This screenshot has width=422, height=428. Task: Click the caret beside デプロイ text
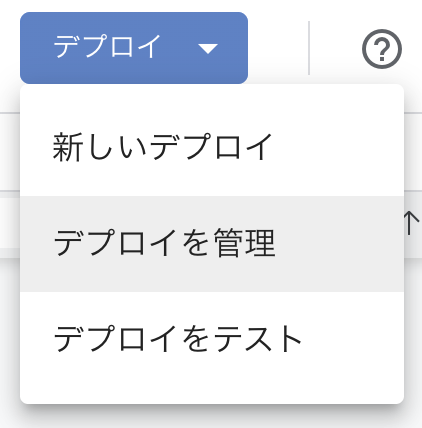[x=208, y=49]
